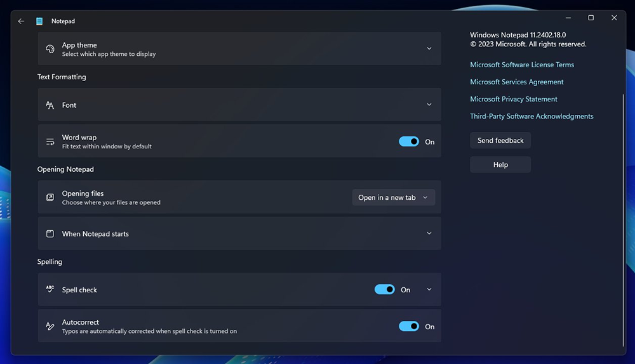Screen dimensions: 635x364
Task: Expand the Font settings chevron
Action: [429, 105]
